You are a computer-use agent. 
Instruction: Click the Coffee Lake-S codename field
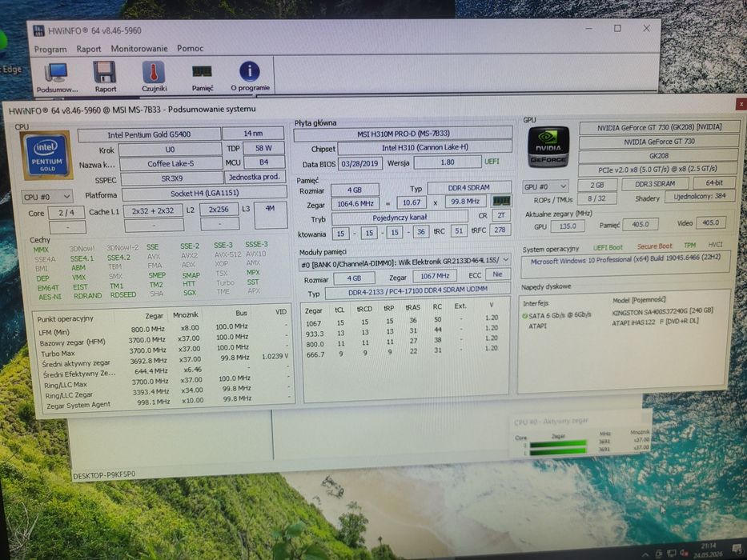[x=171, y=164]
